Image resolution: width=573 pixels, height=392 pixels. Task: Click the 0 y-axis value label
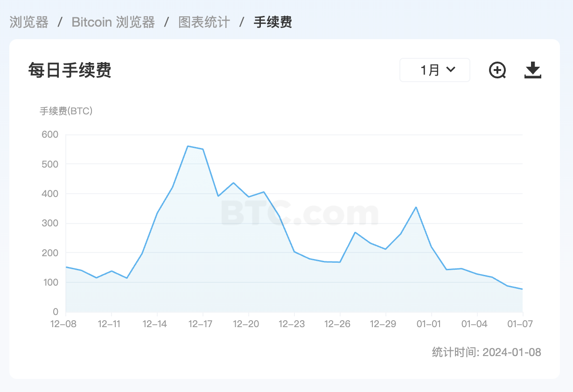tap(56, 312)
